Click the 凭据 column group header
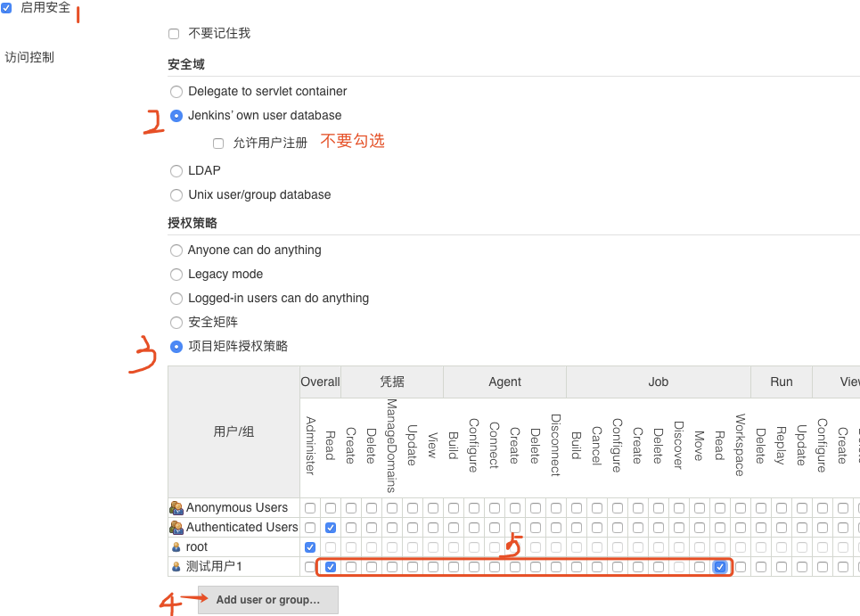This screenshot has width=860, height=616. click(x=392, y=382)
